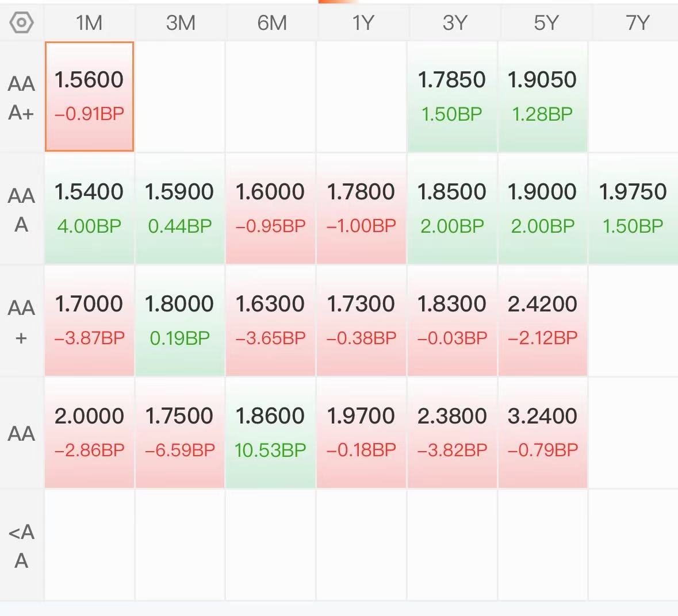Open the AAA+ 5Y cell showing 1.9050
678x616 pixels.
543,97
